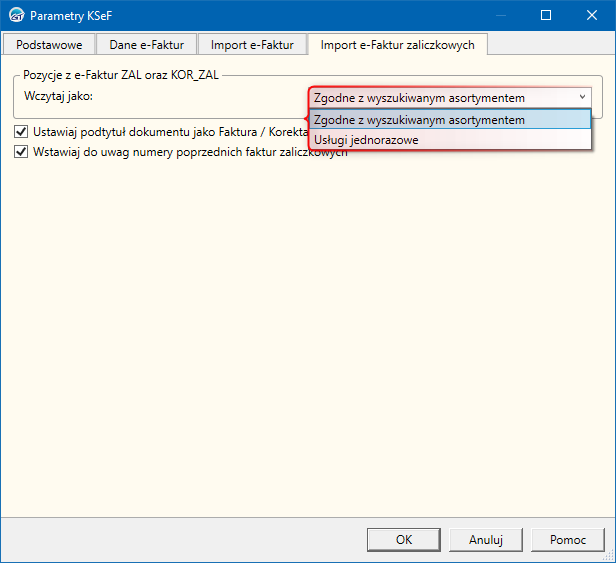Click the Wczytaj jako label
616x563 pixels.
[x=59, y=96]
